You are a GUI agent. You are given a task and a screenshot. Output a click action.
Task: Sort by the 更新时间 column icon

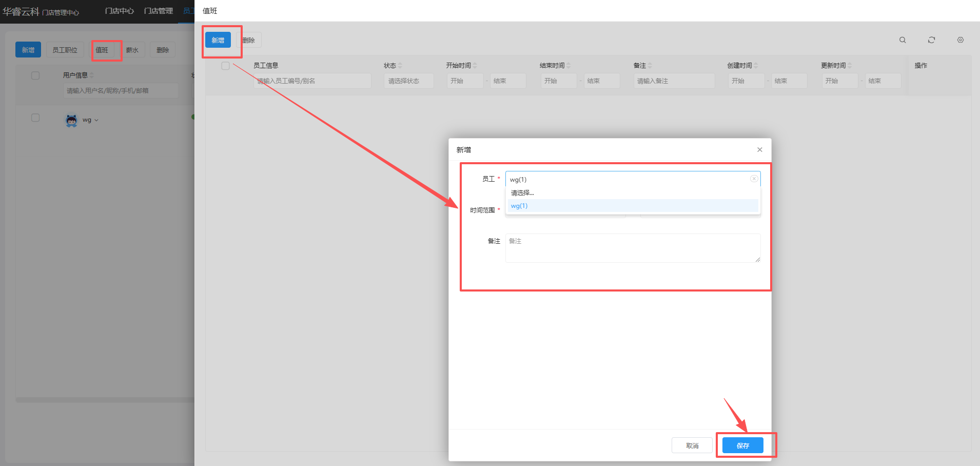pos(850,66)
